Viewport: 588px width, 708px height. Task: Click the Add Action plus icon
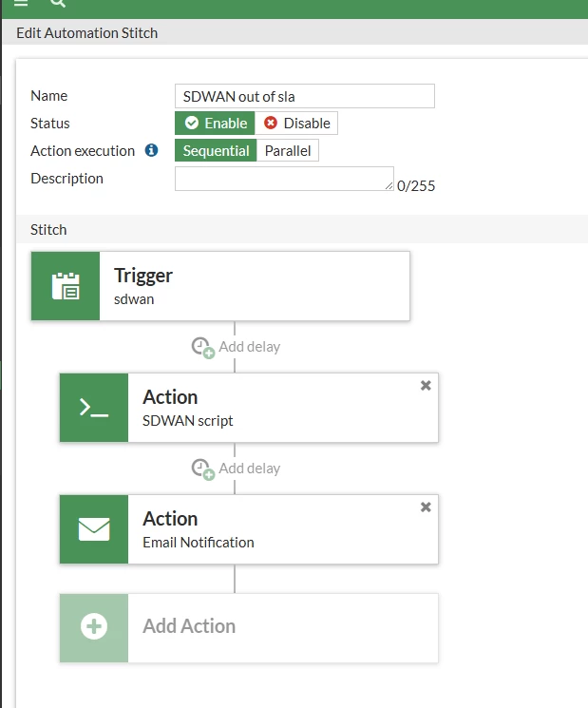tap(94, 626)
